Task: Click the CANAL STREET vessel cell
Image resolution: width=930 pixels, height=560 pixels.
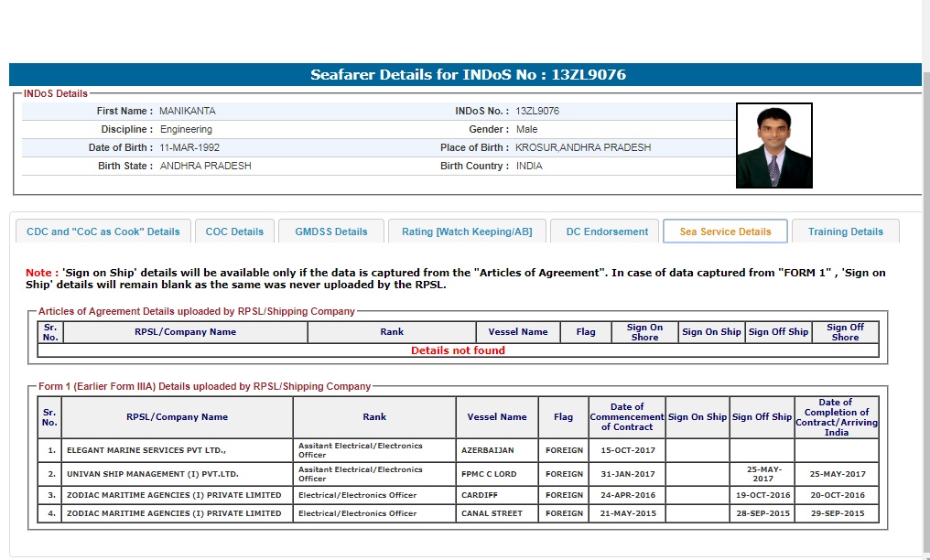Action: point(494,513)
